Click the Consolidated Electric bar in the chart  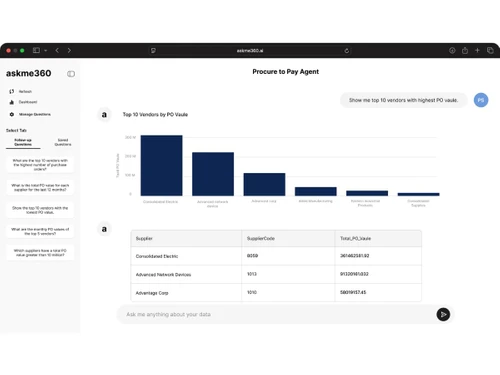[161, 165]
